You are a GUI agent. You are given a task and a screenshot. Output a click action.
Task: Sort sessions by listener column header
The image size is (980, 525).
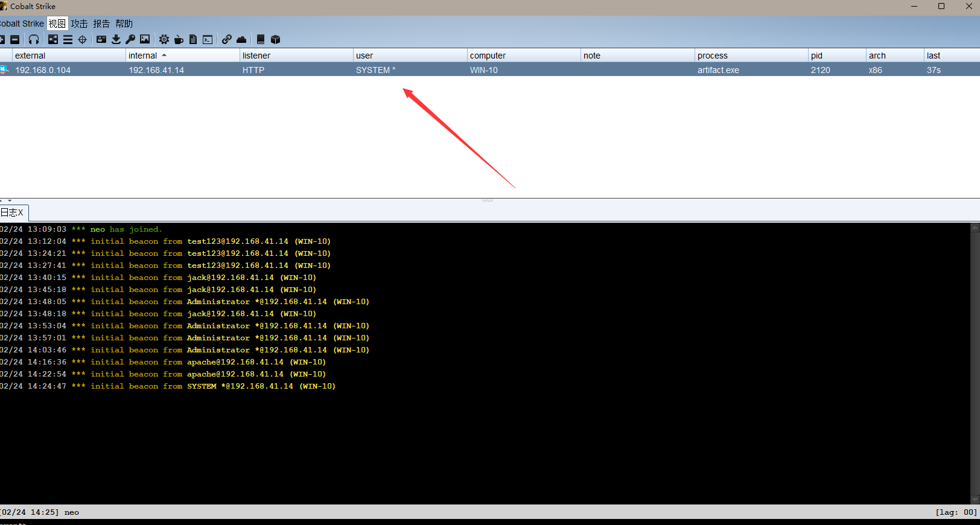pyautogui.click(x=296, y=56)
